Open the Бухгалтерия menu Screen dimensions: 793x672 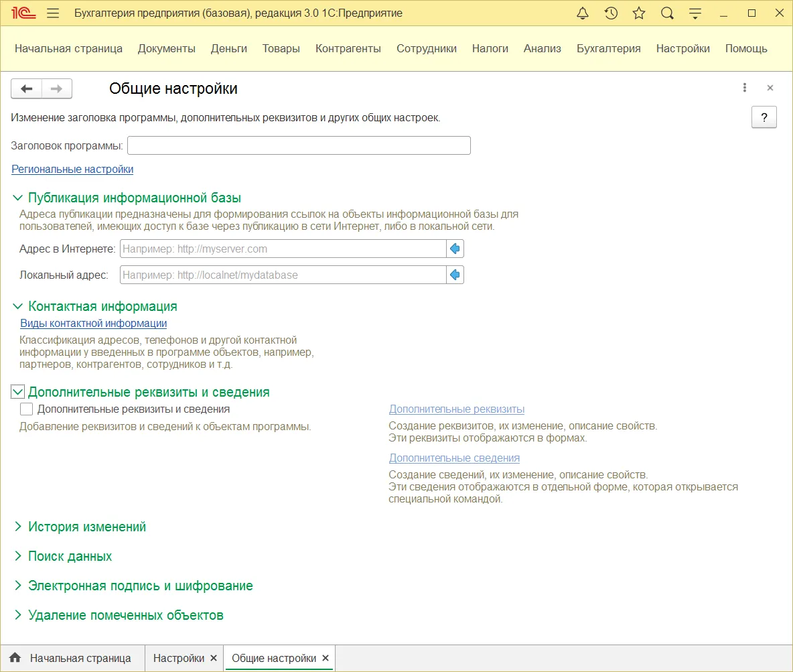click(x=608, y=49)
